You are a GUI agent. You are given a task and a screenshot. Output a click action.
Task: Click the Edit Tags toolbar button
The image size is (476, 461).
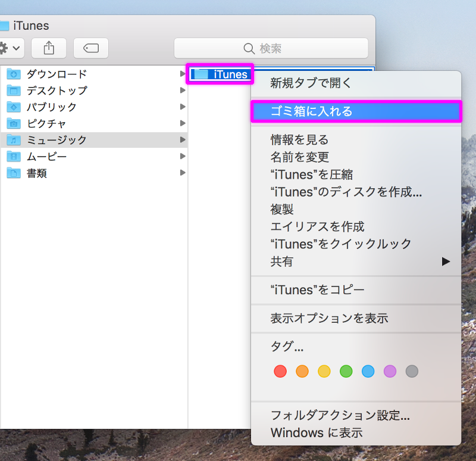tap(91, 48)
